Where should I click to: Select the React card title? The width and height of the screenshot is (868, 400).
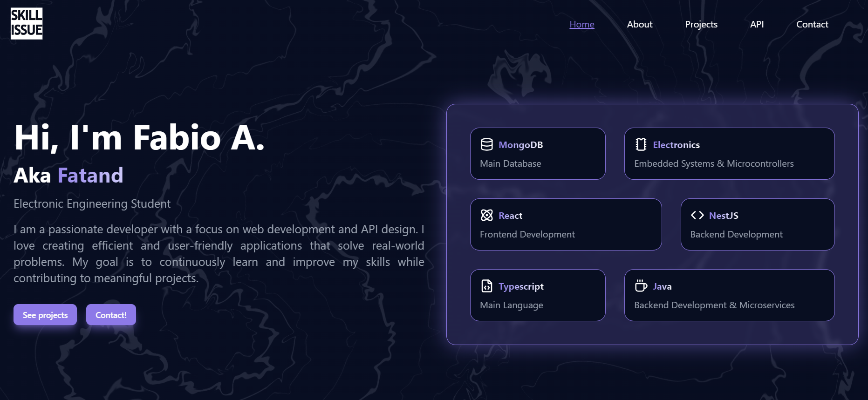tap(510, 216)
